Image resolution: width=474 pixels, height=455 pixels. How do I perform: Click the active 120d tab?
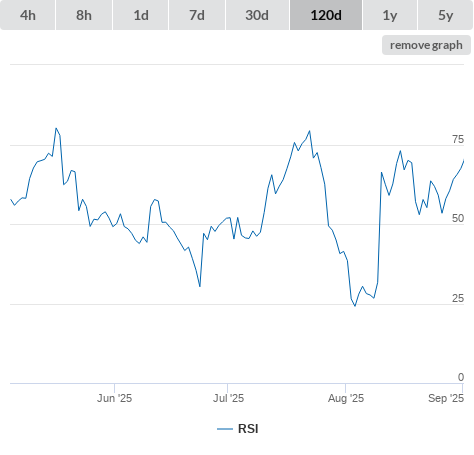point(326,15)
